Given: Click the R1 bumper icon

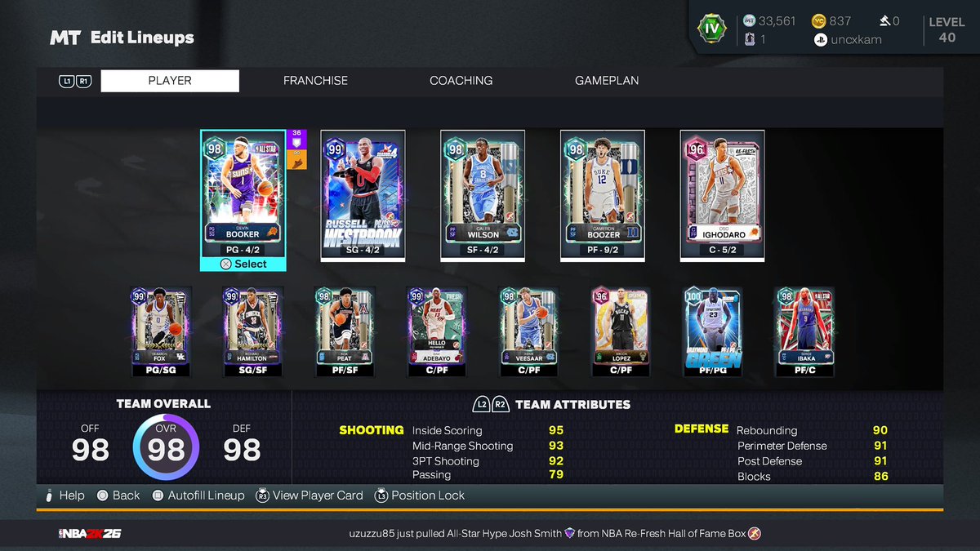Looking at the screenshot, I should tap(83, 81).
